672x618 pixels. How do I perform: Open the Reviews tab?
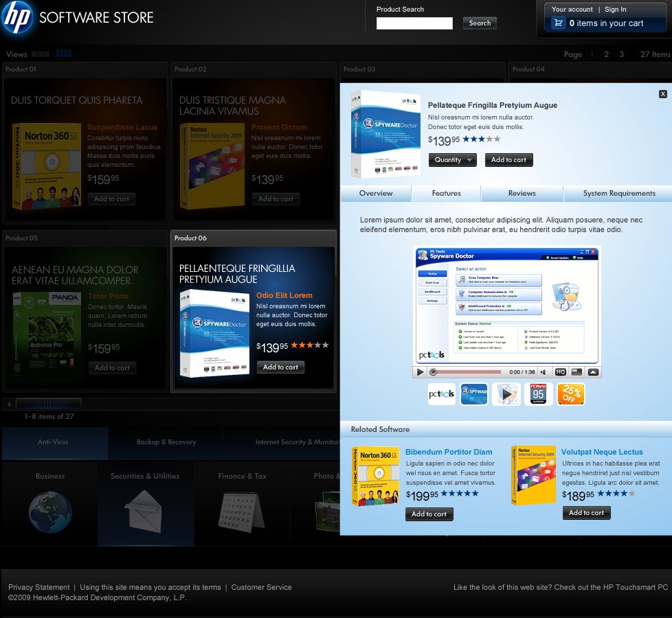522,193
